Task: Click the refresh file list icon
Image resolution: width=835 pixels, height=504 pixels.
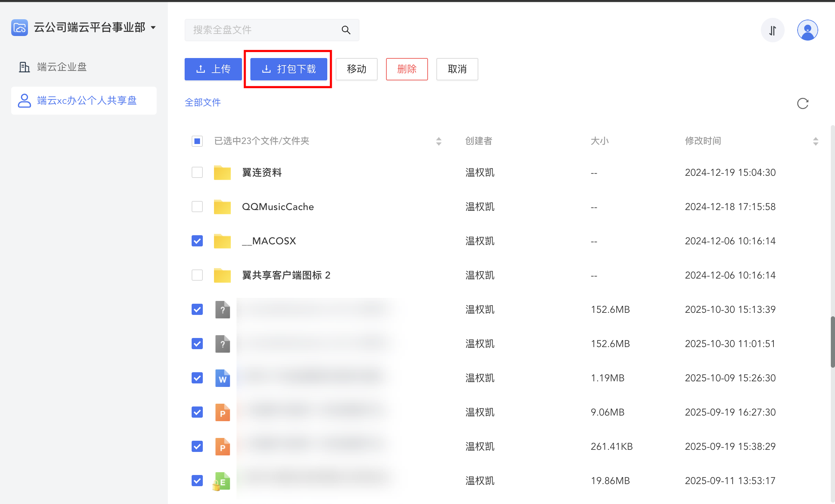Action: click(802, 103)
